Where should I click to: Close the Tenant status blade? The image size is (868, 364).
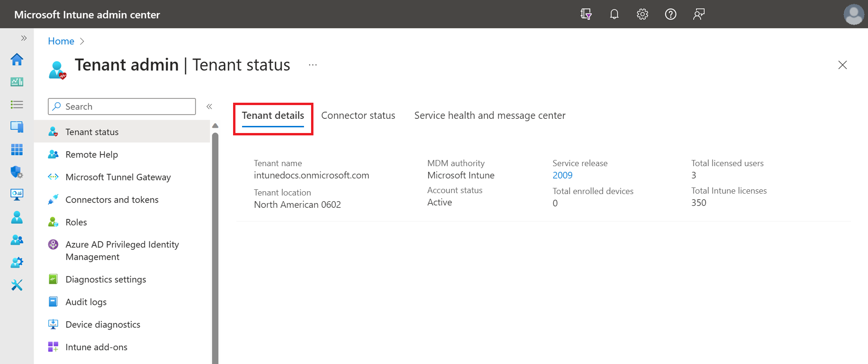[x=842, y=65]
